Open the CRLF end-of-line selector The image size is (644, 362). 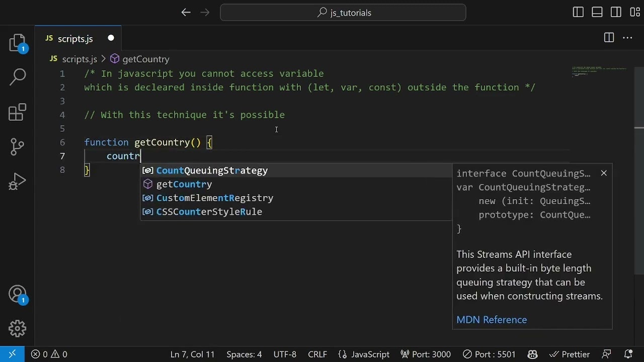point(317,354)
